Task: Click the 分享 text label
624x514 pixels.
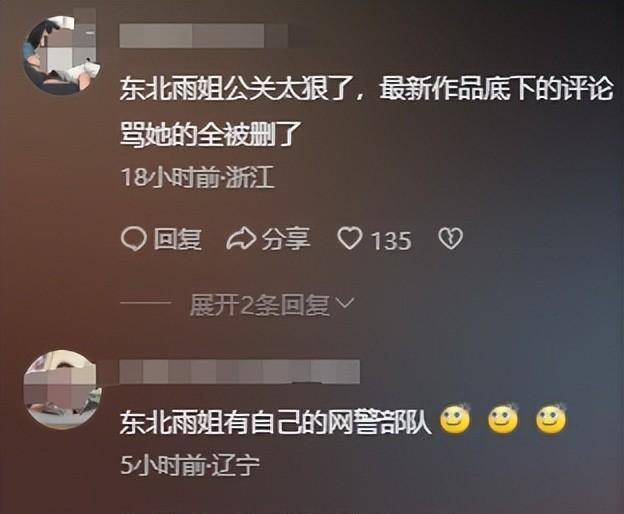Action: point(286,239)
